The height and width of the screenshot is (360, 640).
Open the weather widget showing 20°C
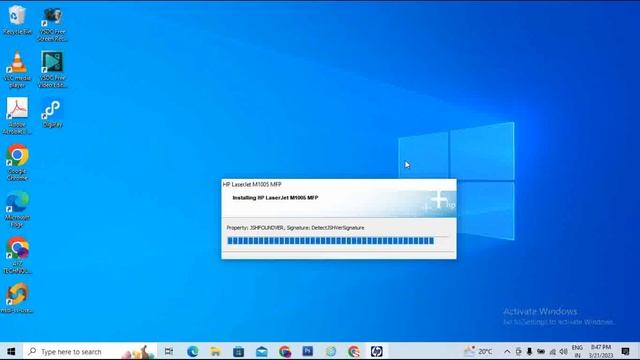pos(478,351)
